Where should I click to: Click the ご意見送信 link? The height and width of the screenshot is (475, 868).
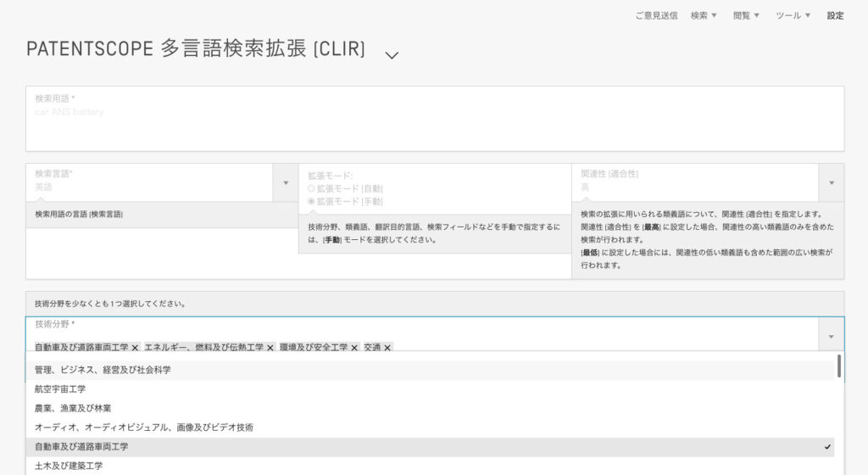tap(656, 15)
